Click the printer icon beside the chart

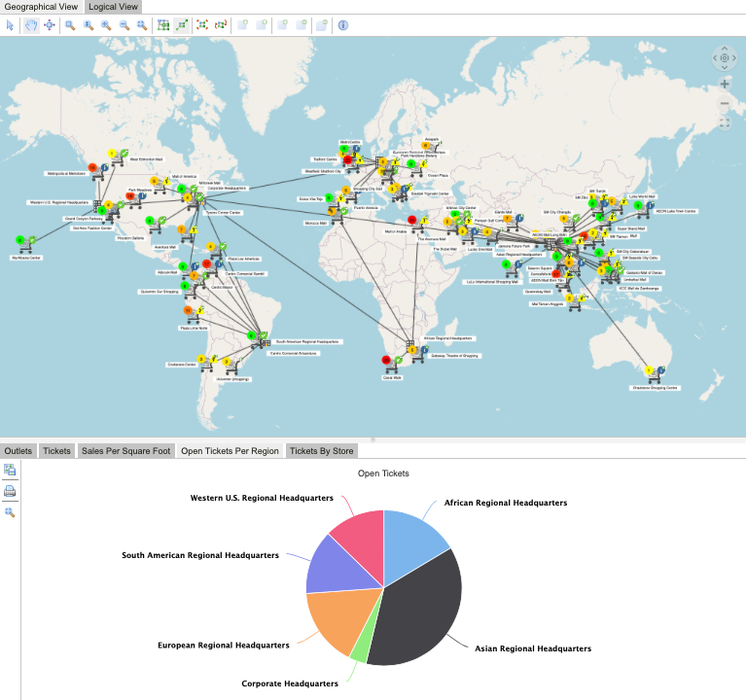point(10,491)
